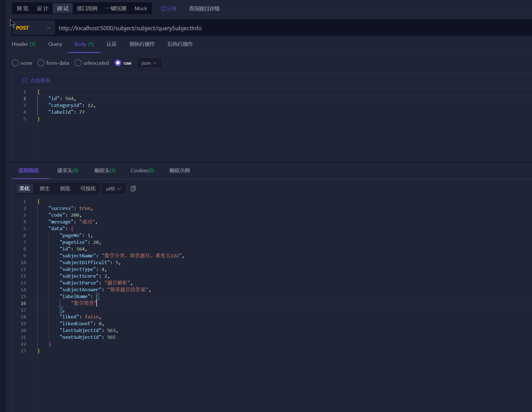The width and height of the screenshot is (532, 412).
Task: Click the "message": "成功" line
Action: pos(73,222)
